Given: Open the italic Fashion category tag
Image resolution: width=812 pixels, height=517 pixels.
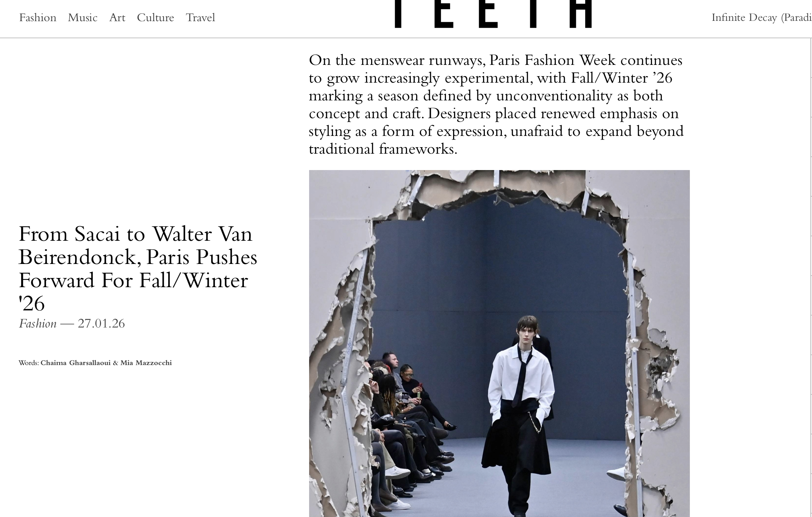Looking at the screenshot, I should click(x=38, y=323).
